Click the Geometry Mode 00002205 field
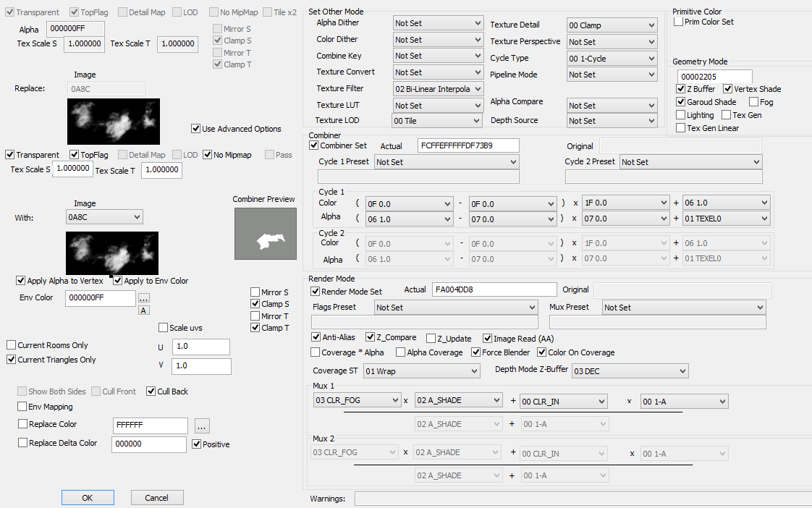 [714, 76]
